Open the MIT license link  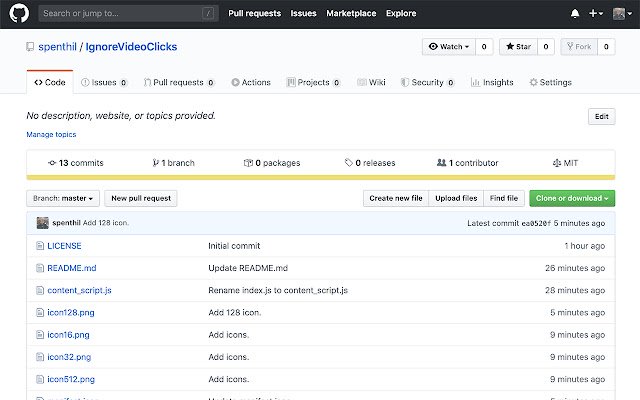point(565,163)
